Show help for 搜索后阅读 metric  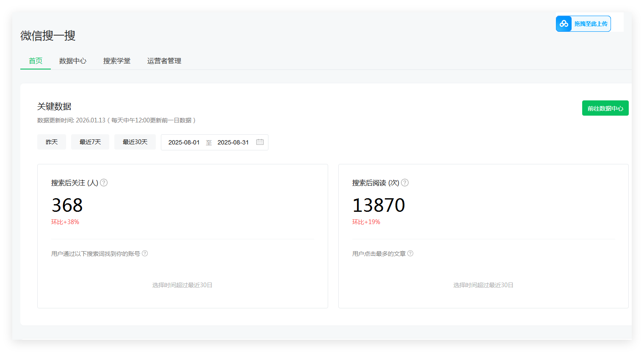[405, 183]
